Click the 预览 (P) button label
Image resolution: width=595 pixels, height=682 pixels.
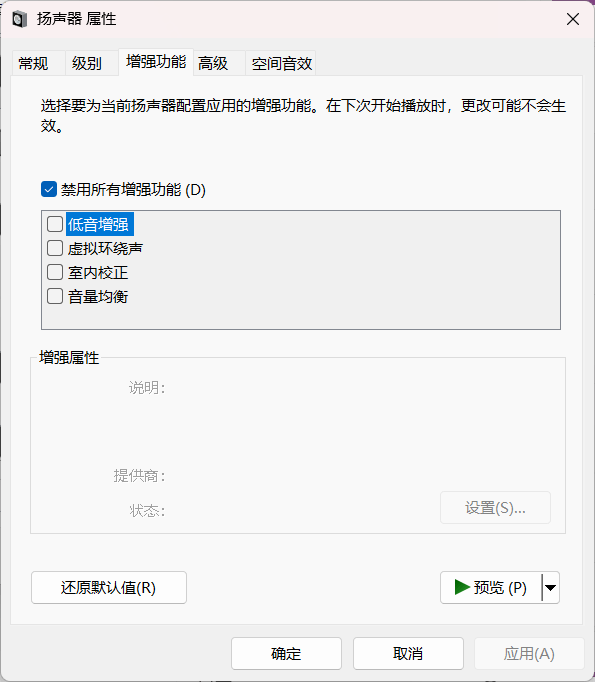pyautogui.click(x=500, y=588)
